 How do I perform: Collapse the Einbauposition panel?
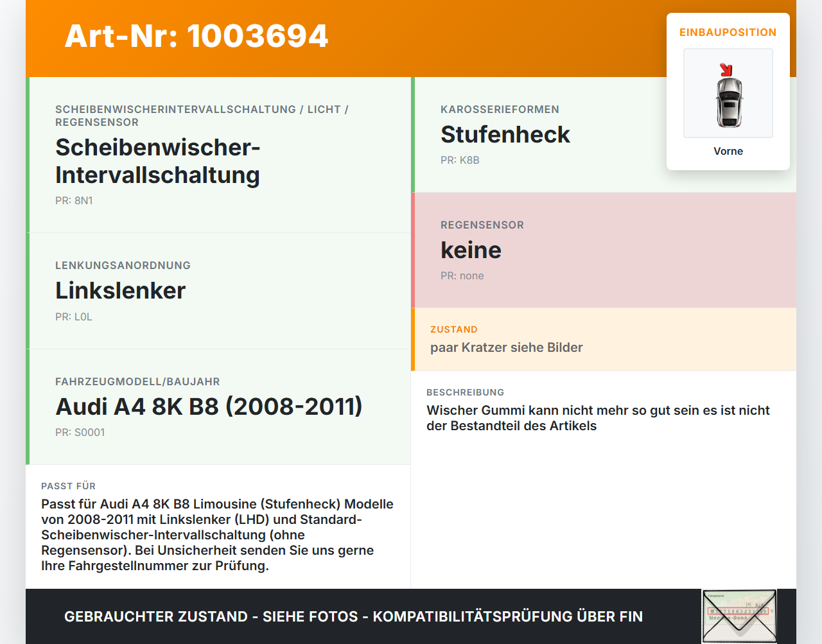(x=728, y=32)
